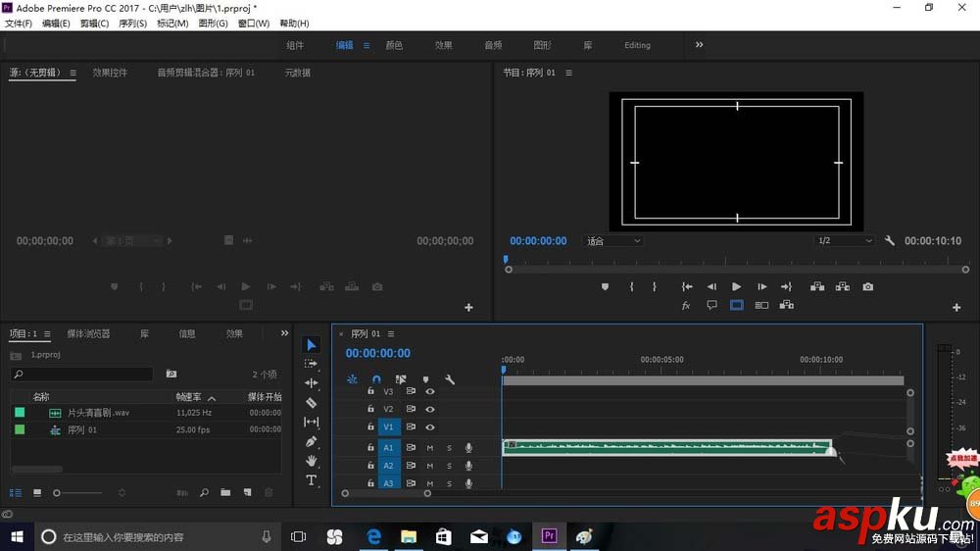Open the 1/2 playback resolution dropdown
Image resolution: width=980 pixels, height=551 pixels.
pos(845,241)
